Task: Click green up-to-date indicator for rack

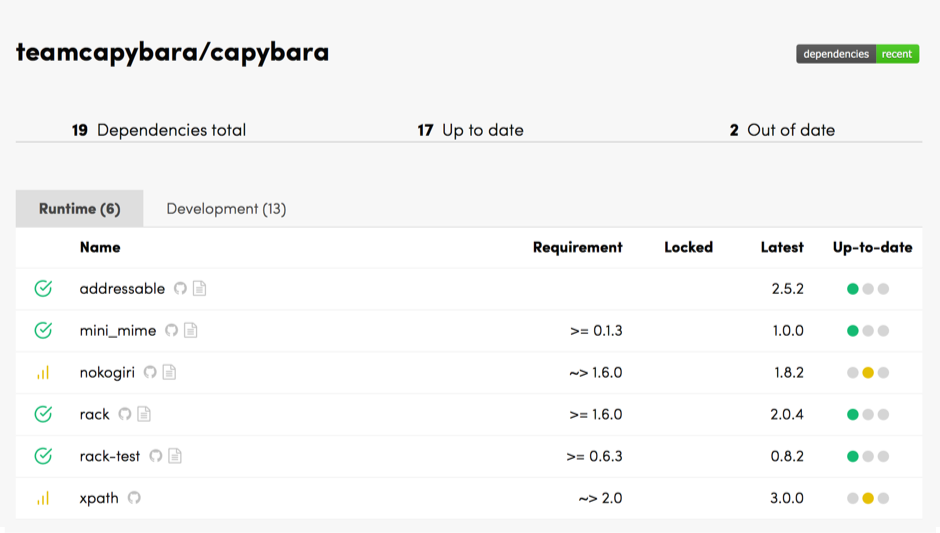Action: point(853,414)
